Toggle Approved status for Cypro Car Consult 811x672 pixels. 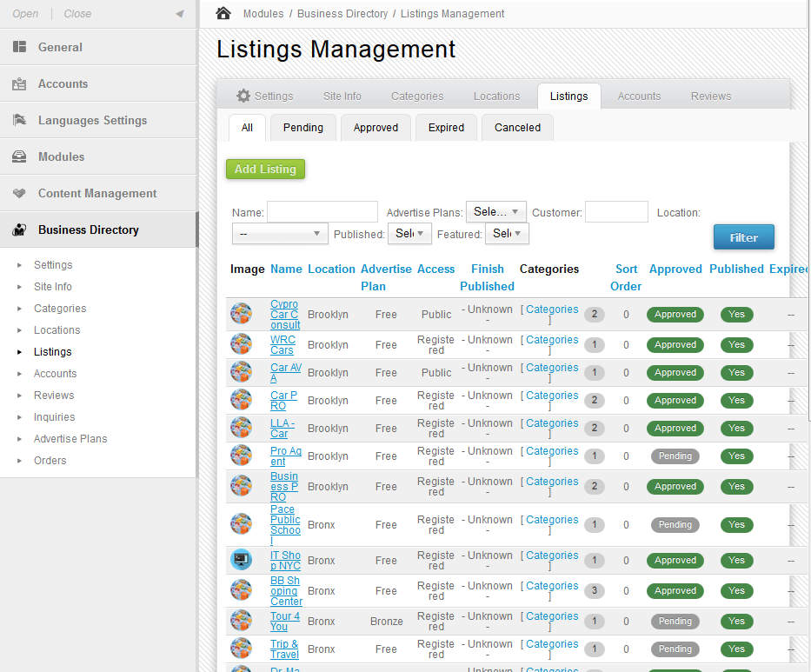(x=675, y=314)
